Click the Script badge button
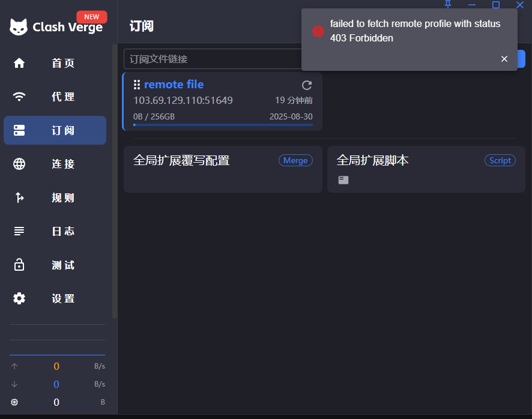Screen dimensions: 532x419 tap(500, 160)
